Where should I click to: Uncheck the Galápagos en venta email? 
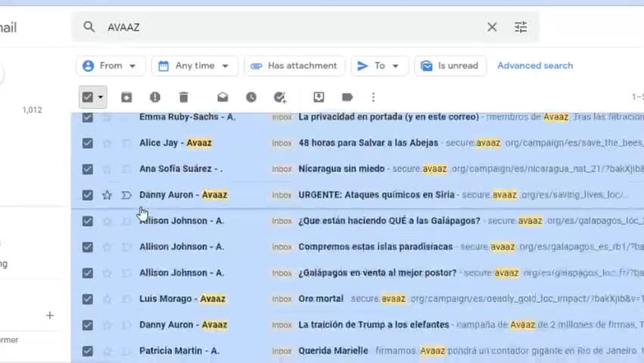(88, 273)
